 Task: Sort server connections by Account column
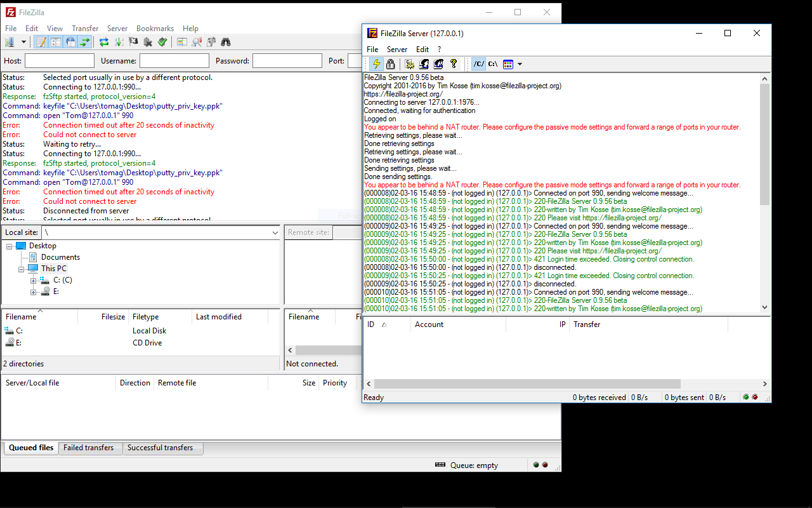tap(458, 324)
